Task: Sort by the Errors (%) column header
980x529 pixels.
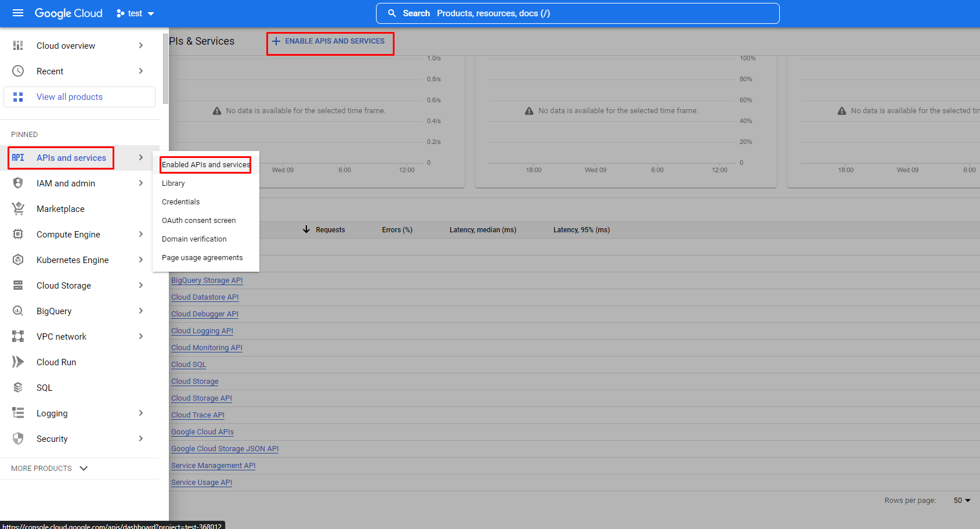Action: point(397,230)
